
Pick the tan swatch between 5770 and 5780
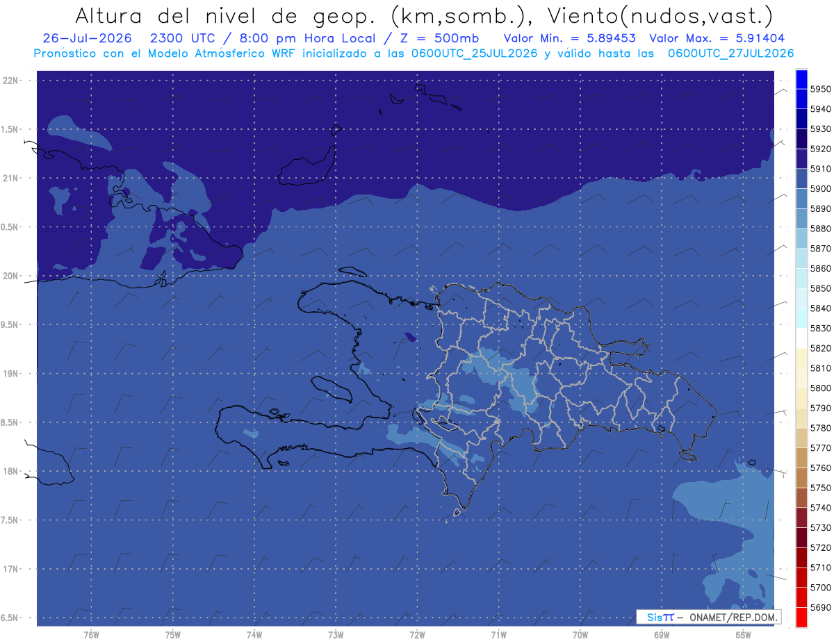tap(801, 438)
